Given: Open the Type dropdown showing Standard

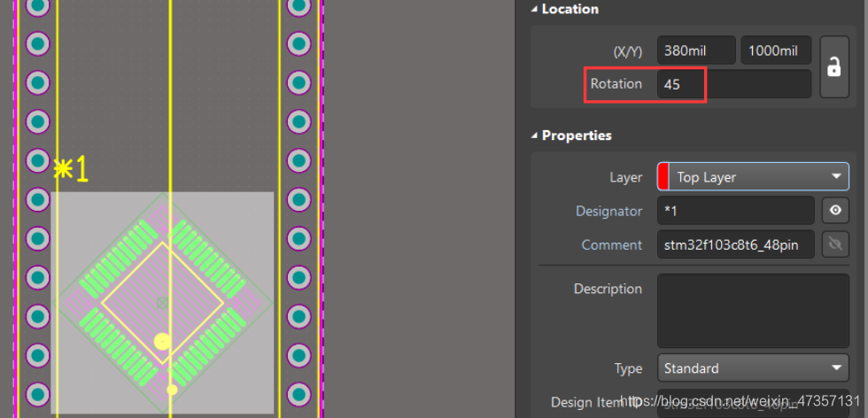Looking at the screenshot, I should coord(753,368).
